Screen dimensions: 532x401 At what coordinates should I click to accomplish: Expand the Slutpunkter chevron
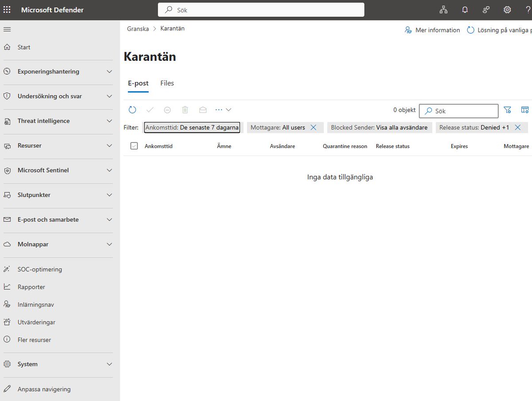[110, 195]
